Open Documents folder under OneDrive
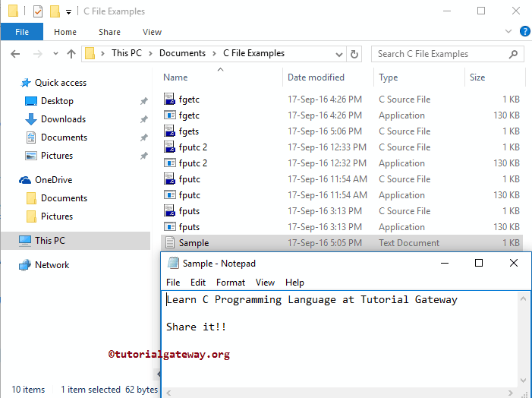 [x=64, y=198]
